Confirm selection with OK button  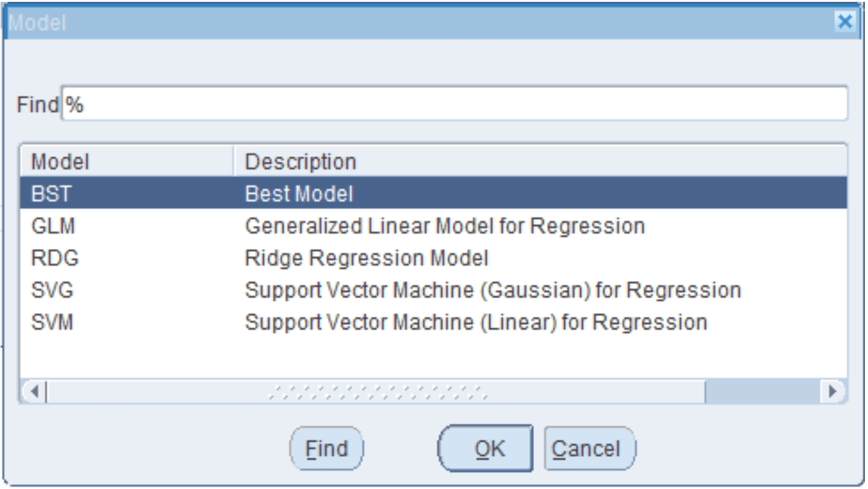485,449
